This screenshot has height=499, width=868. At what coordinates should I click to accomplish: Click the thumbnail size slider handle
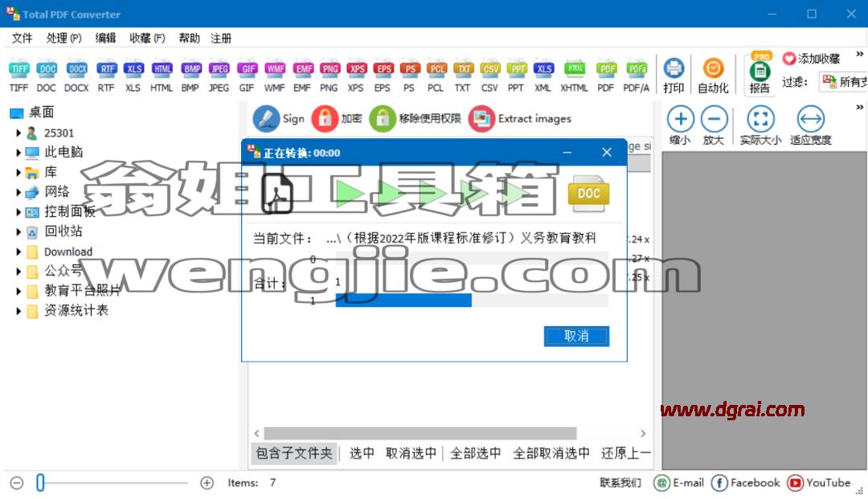(x=40, y=482)
